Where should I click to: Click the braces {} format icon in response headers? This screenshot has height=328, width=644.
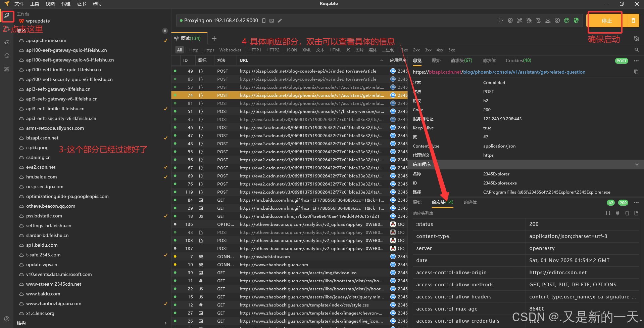point(608,213)
